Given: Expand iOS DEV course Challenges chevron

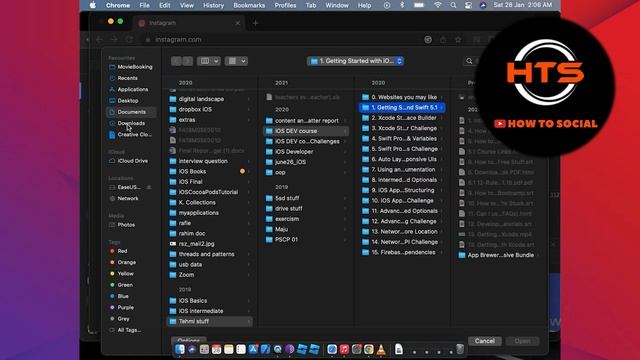Looking at the screenshot, I should (345, 142).
